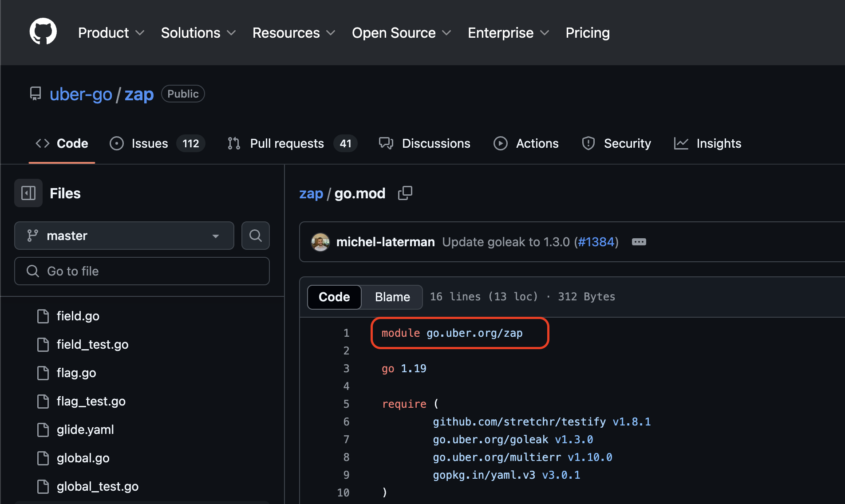This screenshot has width=845, height=504.
Task: Open the Enterprise dropdown
Action: coord(509,33)
